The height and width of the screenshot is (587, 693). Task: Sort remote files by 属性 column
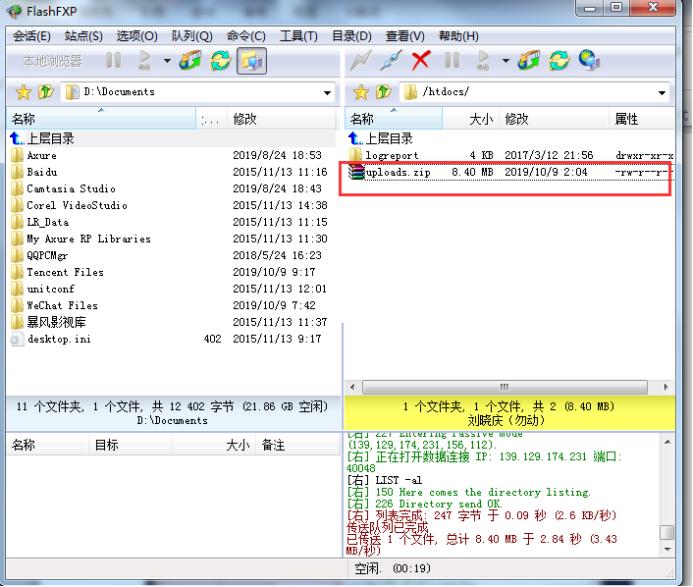pos(641,118)
